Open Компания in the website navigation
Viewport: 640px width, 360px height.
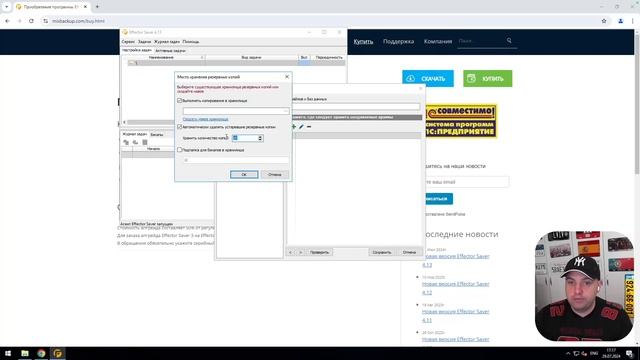[x=438, y=41]
